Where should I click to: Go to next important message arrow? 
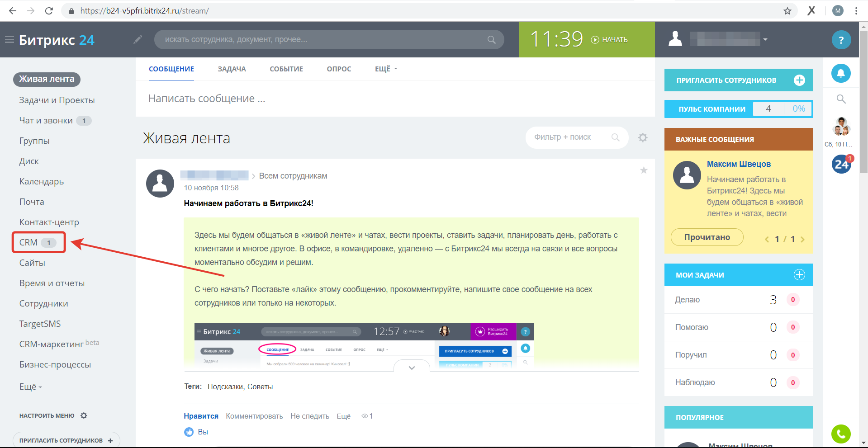coord(802,239)
